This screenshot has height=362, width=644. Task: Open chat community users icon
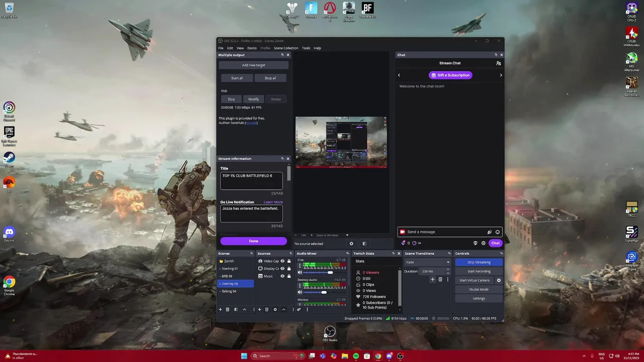click(x=499, y=63)
